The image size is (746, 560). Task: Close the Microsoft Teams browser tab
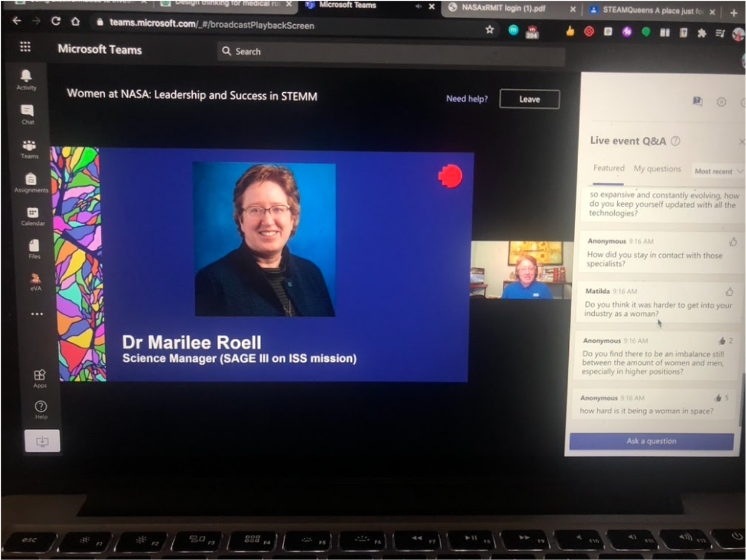(431, 7)
